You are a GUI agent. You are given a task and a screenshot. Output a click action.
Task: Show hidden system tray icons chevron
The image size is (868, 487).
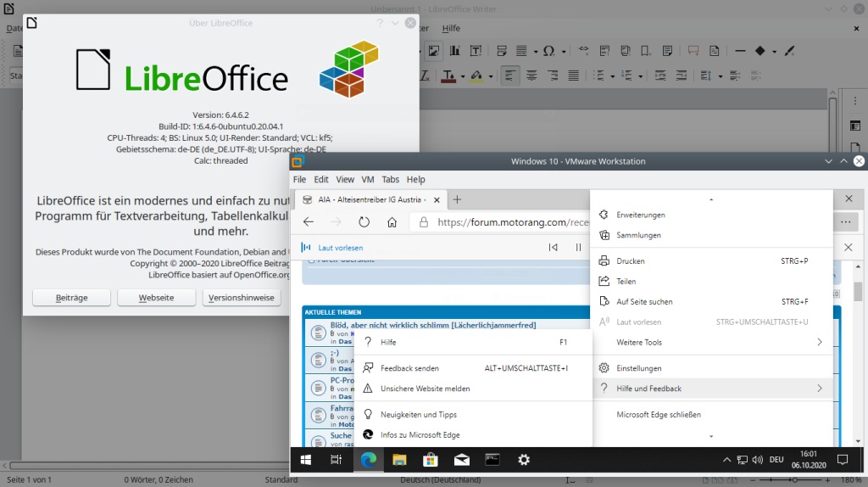click(726, 460)
